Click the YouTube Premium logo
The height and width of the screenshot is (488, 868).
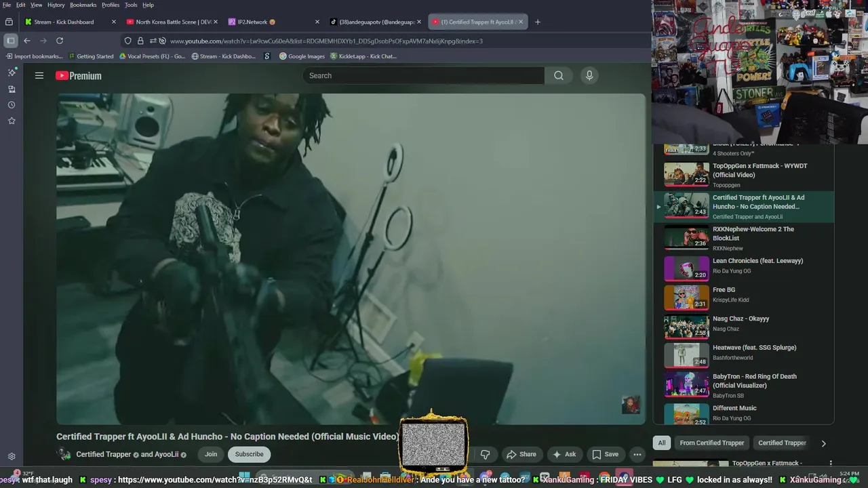[79, 76]
